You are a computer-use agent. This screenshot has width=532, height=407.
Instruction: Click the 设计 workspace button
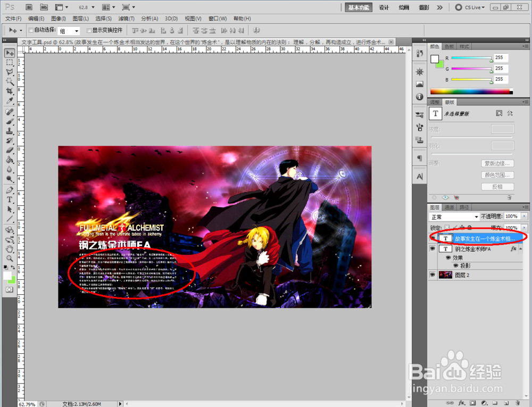point(384,7)
